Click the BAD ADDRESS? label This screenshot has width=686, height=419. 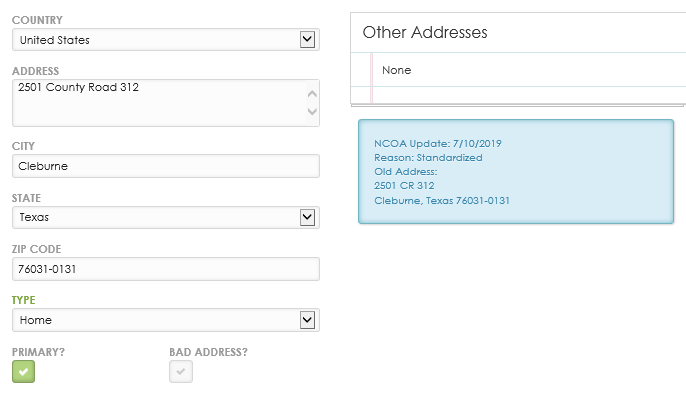[x=209, y=352]
